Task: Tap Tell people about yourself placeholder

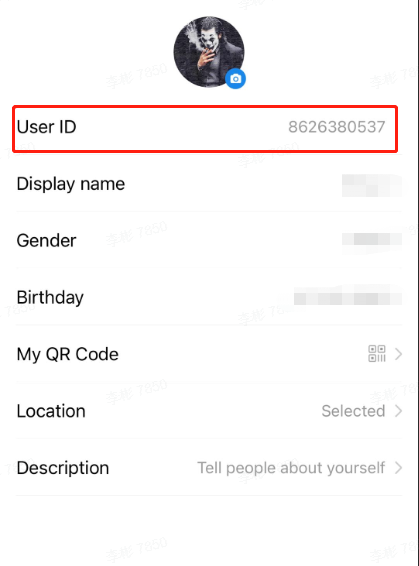Action: 291,468
